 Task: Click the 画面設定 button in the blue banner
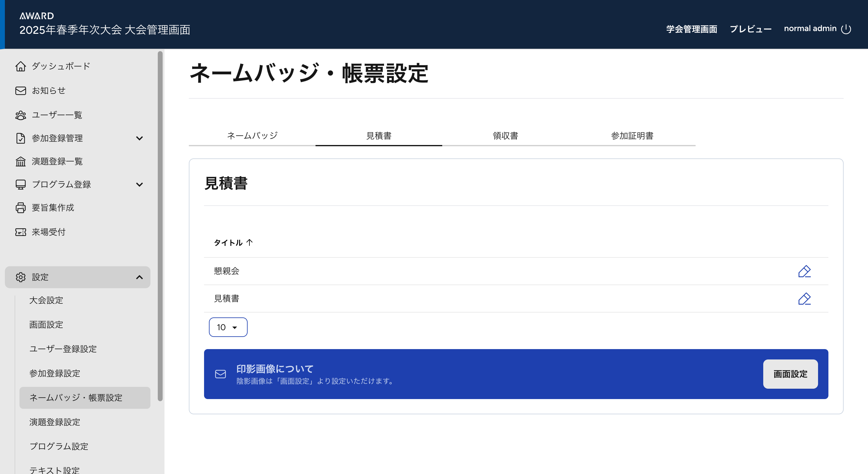(x=790, y=374)
